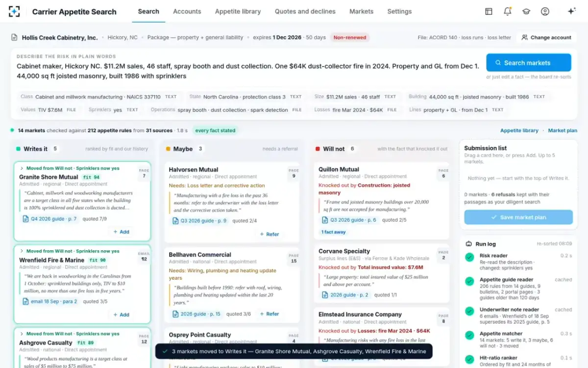Click the Carrier Appetite Search logo icon
The height and width of the screenshot is (368, 588).
15,11
